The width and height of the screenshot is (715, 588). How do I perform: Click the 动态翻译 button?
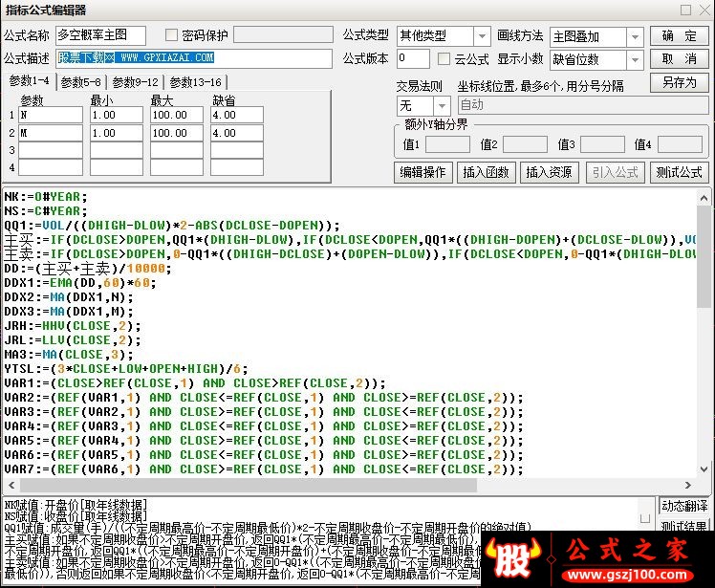click(684, 506)
